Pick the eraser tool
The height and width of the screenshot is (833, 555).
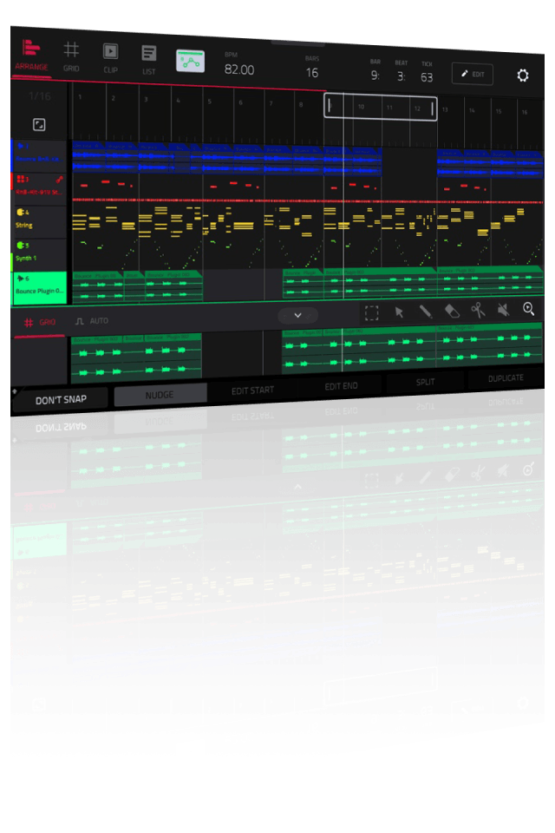click(452, 310)
